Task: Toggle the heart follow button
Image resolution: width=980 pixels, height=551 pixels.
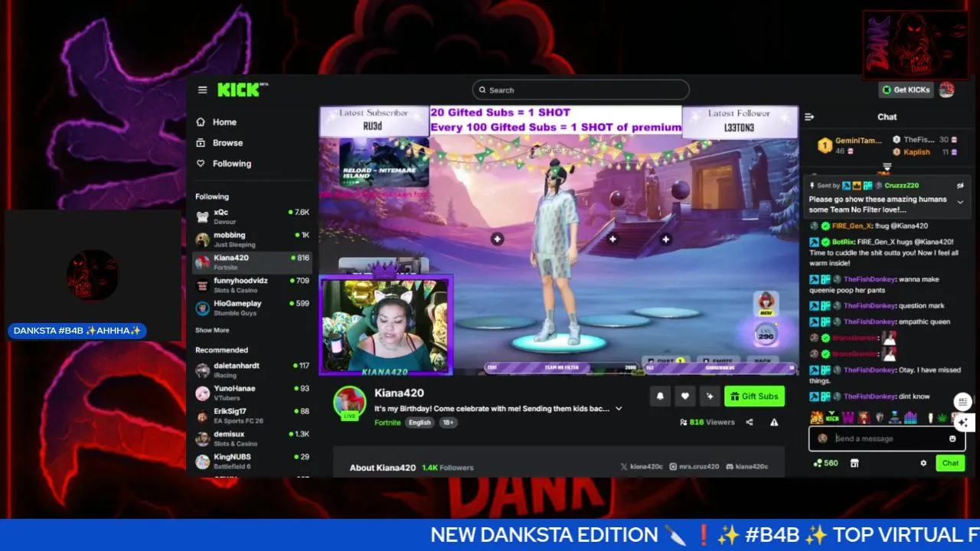Action: 685,396
